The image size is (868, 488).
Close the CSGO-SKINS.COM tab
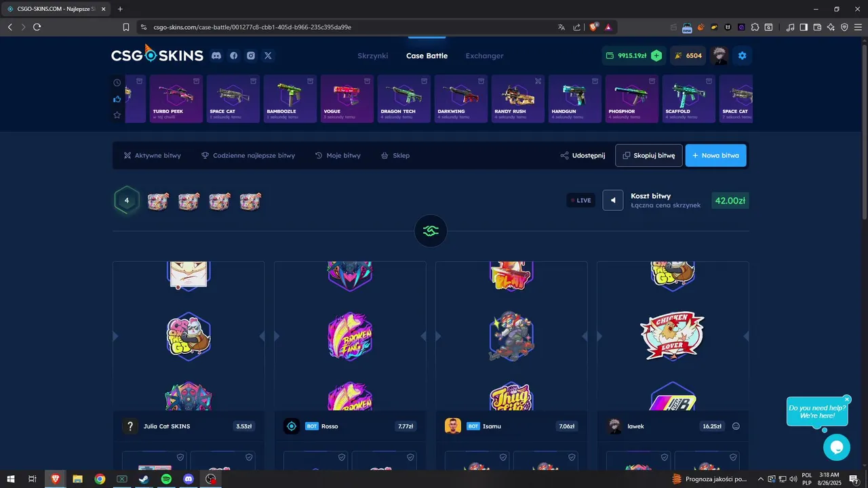pos(103,9)
